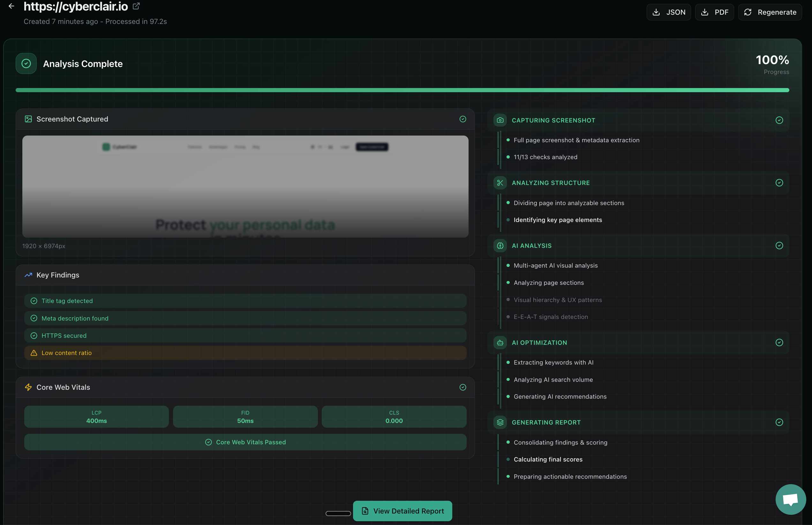Screen dimensions: 812x525
Task: Select the AI Optimization icon
Action: 500,343
